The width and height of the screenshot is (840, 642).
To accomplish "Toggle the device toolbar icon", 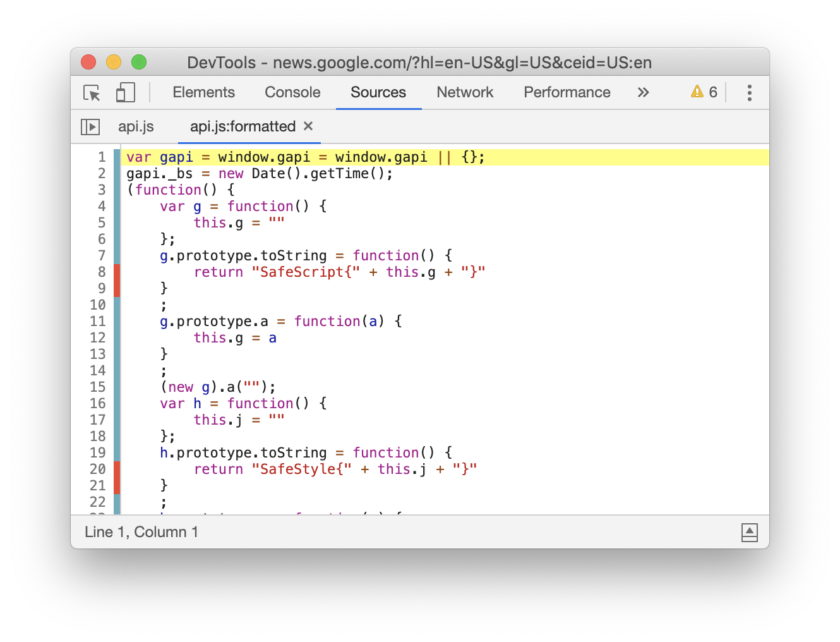I will pos(126,93).
